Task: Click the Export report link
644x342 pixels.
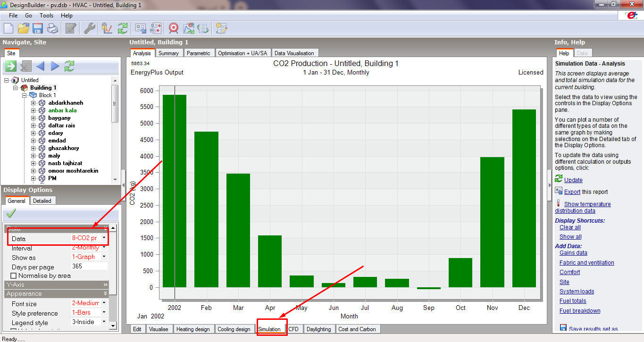Action: click(572, 192)
